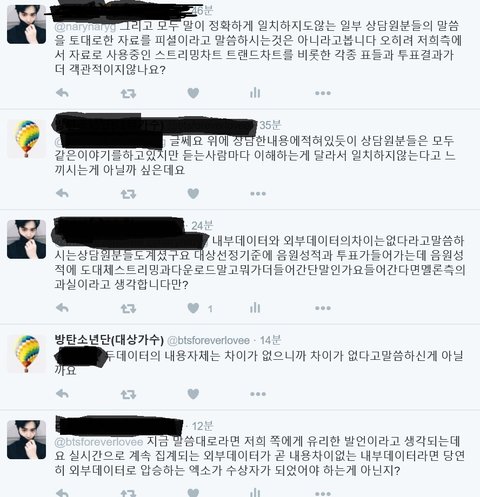This screenshot has height=497, width=480.
Task: Open 방탄소년단(대상가수) profile name
Action: pyautogui.click(x=109, y=340)
